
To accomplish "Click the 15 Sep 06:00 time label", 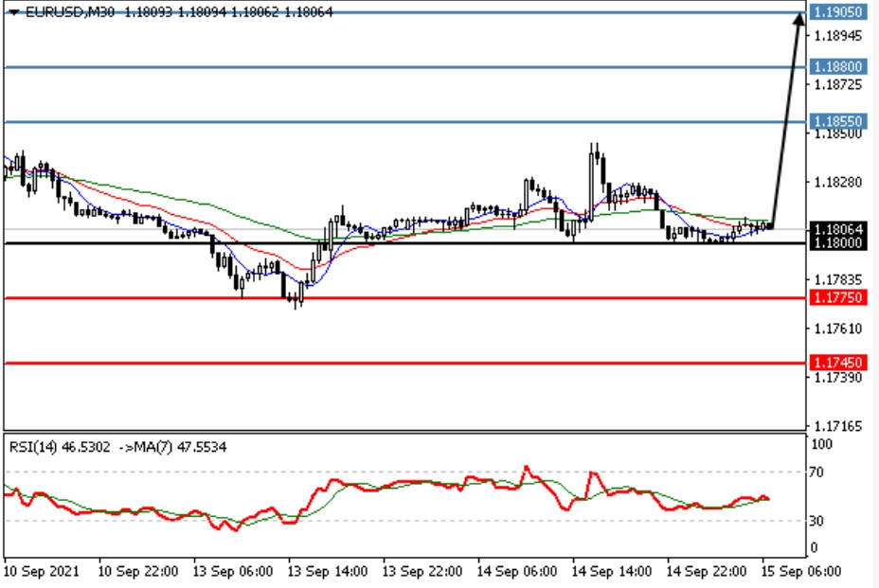I will (x=801, y=572).
